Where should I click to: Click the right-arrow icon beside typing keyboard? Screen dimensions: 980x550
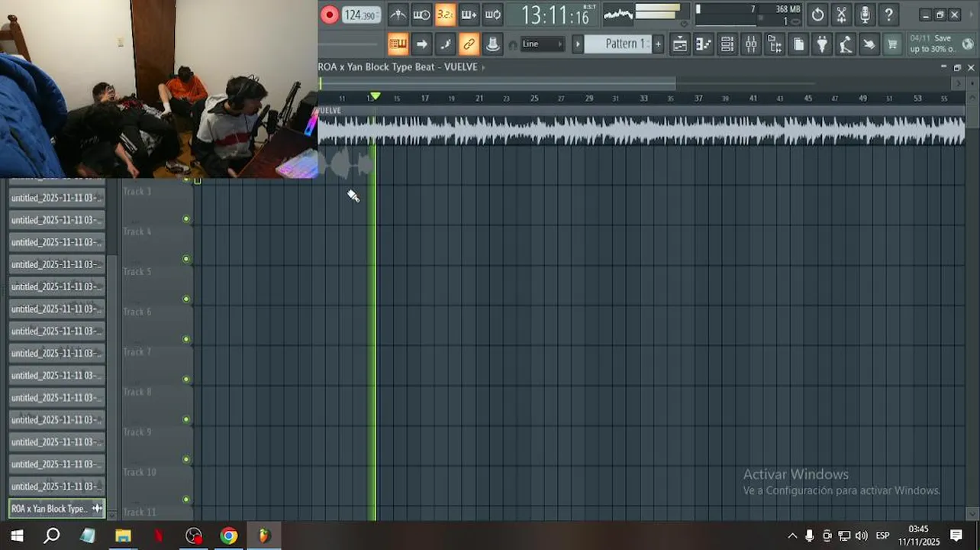coord(421,44)
